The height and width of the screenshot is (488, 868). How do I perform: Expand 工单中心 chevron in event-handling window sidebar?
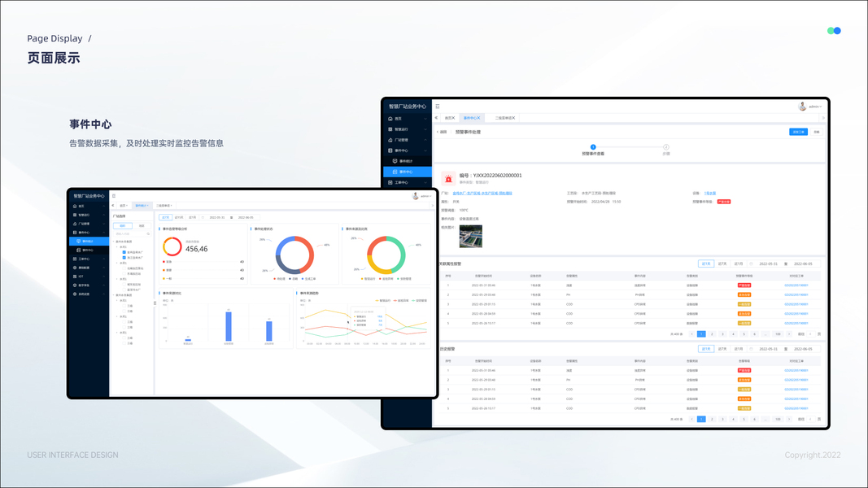(x=425, y=182)
